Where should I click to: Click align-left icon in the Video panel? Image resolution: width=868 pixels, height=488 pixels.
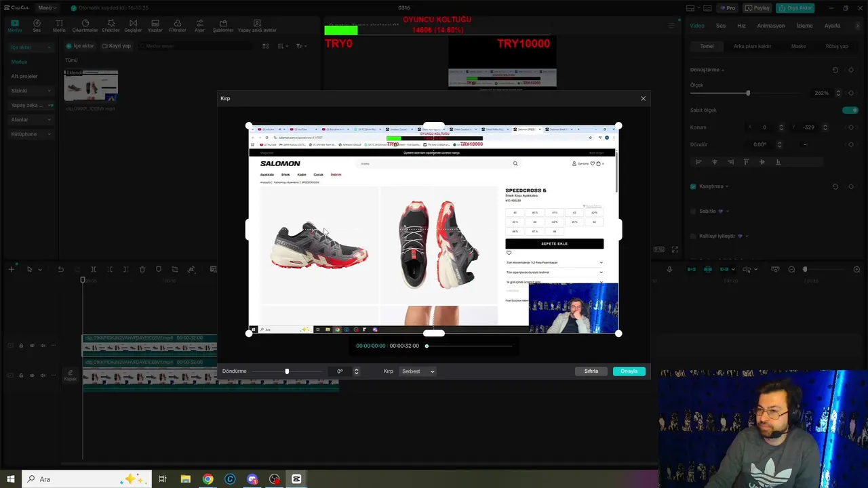pos(698,162)
